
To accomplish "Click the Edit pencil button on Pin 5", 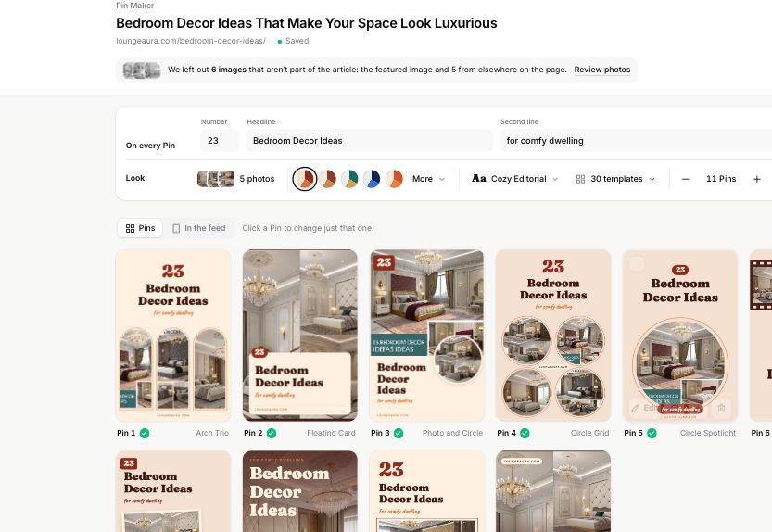I will 645,408.
